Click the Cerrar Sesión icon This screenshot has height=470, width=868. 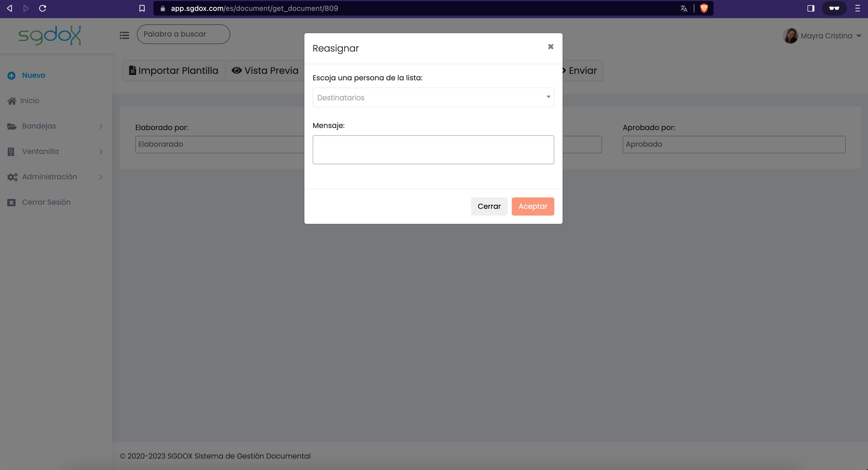coord(11,202)
